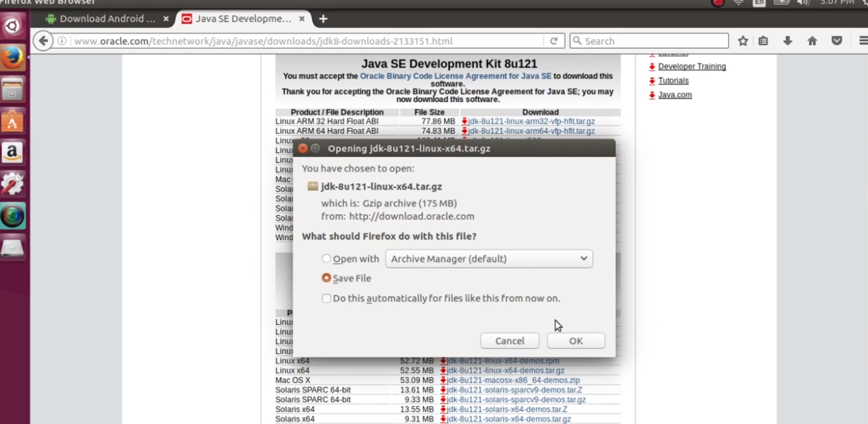The height and width of the screenshot is (424, 868).
Task: Open System Settings from the launcher
Action: [x=12, y=185]
